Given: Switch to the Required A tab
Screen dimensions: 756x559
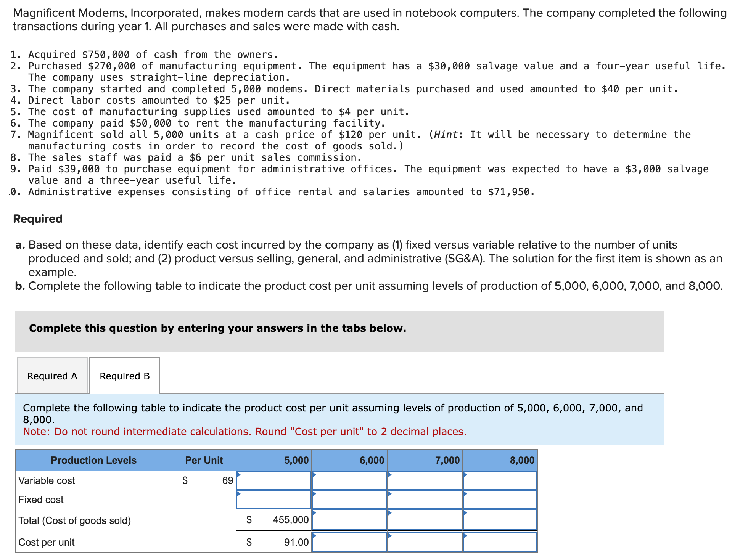Looking at the screenshot, I should pos(52,376).
